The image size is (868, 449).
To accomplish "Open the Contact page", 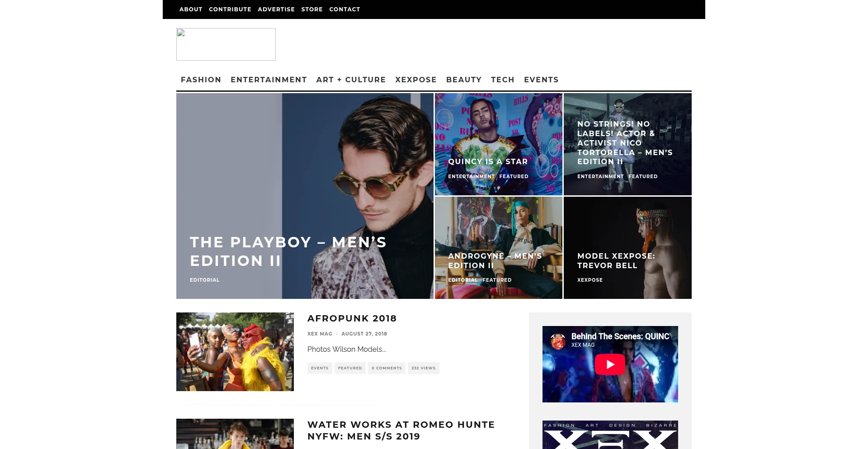I will coord(344,9).
